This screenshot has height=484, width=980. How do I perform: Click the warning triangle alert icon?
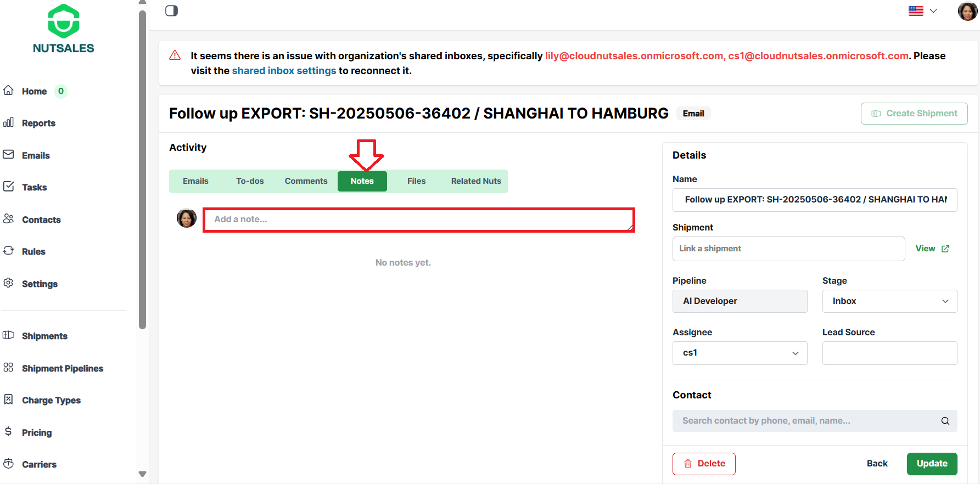point(175,55)
